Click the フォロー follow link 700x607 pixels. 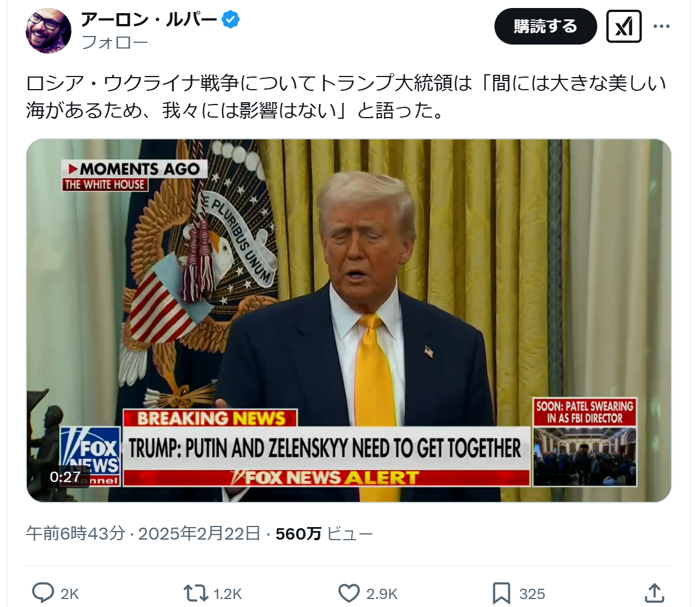point(115,42)
